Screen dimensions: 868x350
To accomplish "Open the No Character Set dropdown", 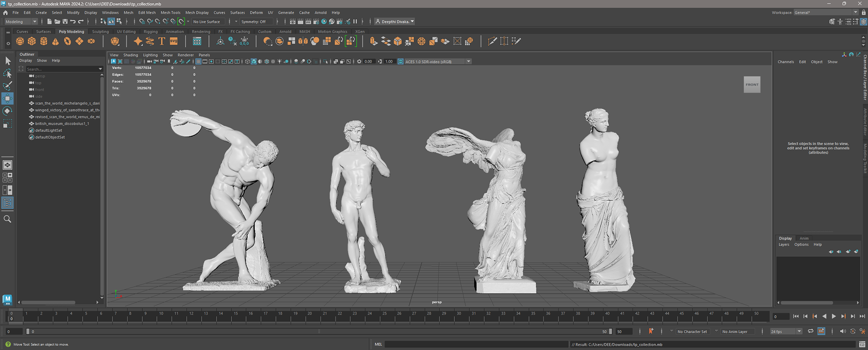I will [x=692, y=331].
